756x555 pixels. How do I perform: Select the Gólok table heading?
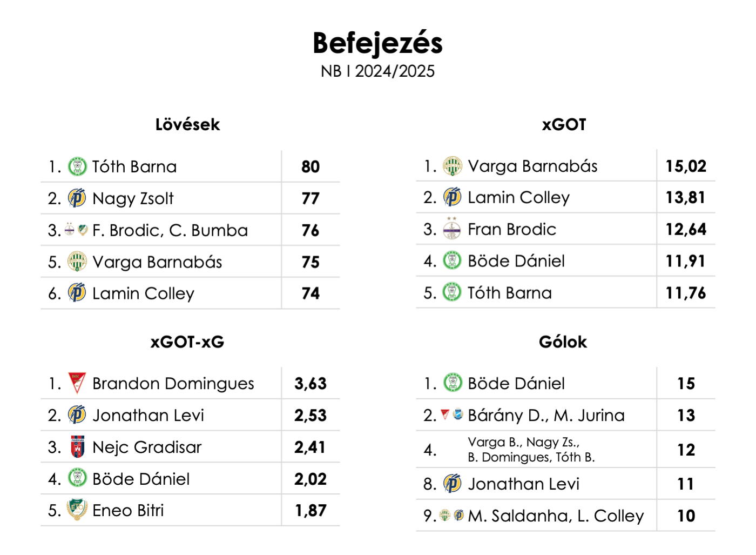click(x=563, y=342)
